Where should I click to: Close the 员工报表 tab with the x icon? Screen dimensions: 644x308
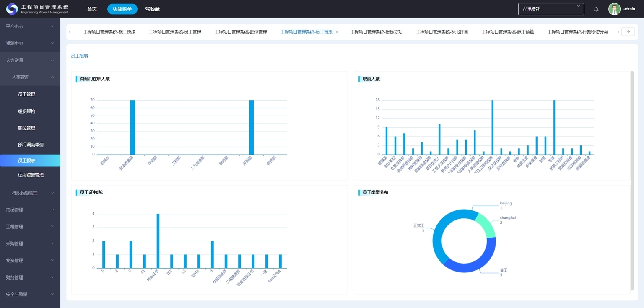tap(337, 32)
